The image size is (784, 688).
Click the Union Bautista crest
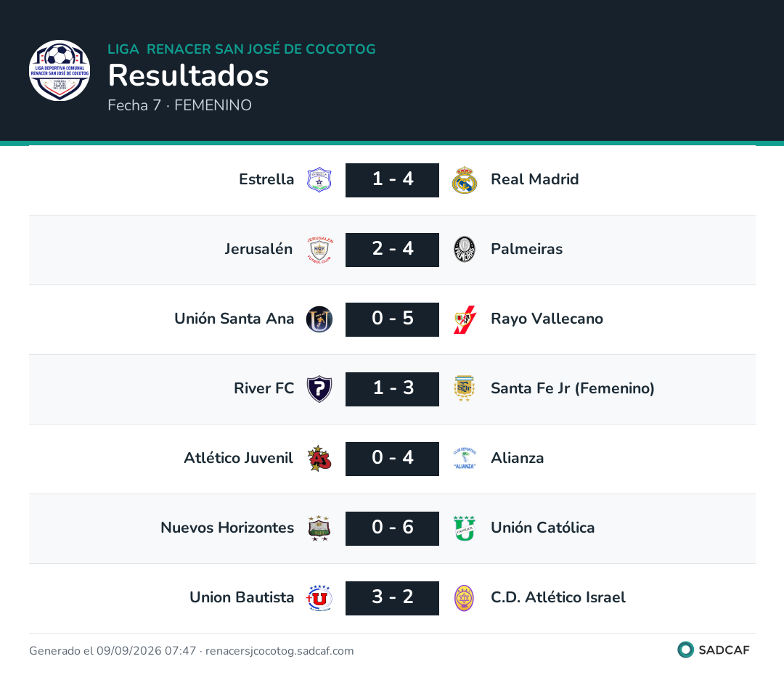point(319,598)
